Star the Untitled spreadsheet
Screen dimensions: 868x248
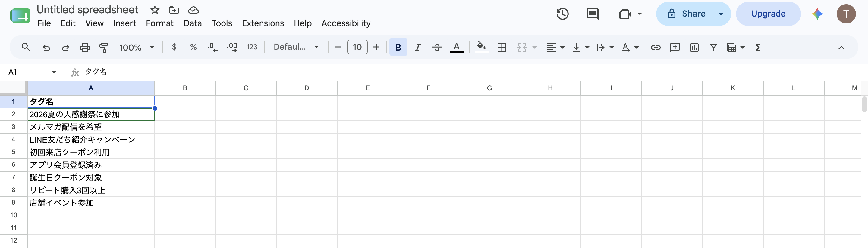155,10
